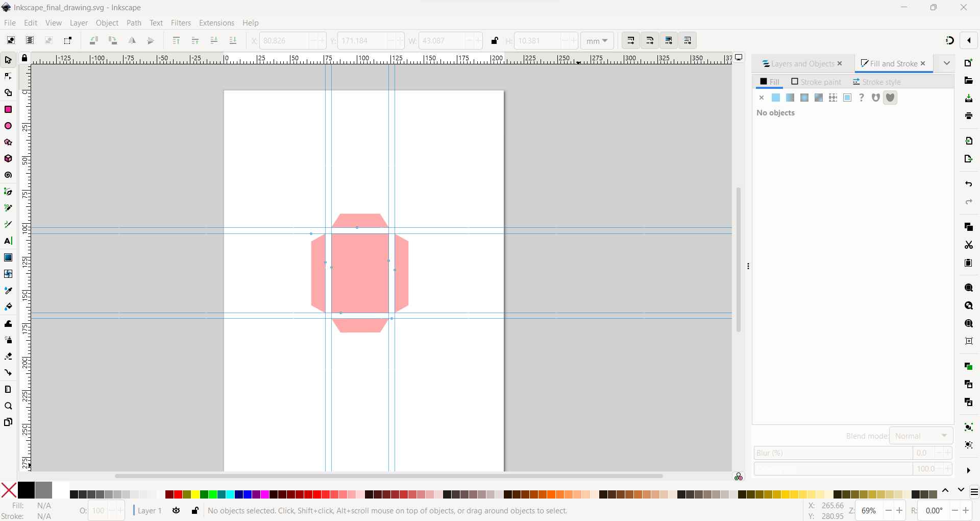The height and width of the screenshot is (521, 980).
Task: Toggle move patterns with objects
Action: pyautogui.click(x=688, y=41)
